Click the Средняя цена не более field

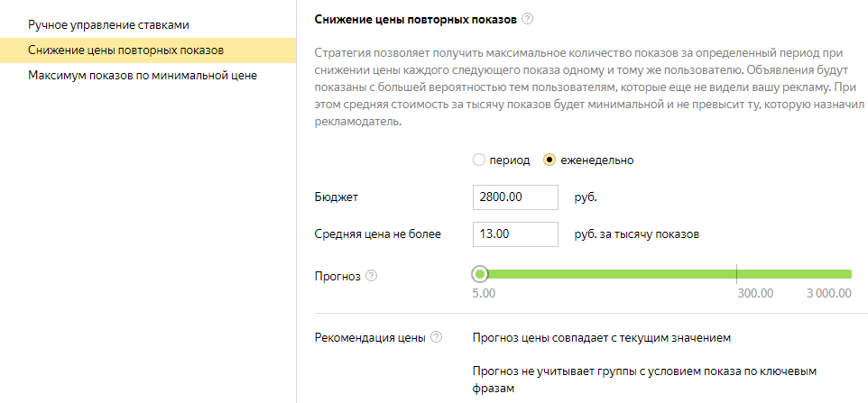[515, 234]
